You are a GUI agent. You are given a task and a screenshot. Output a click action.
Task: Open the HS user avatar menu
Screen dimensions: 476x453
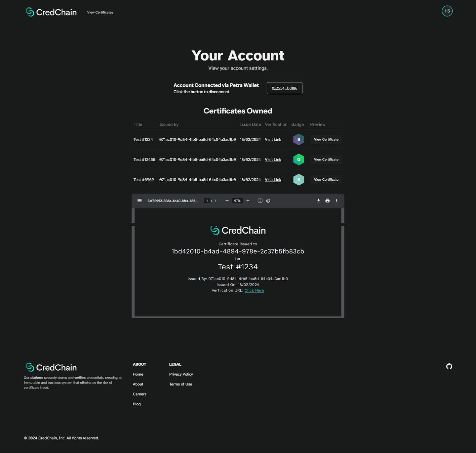[x=447, y=11]
